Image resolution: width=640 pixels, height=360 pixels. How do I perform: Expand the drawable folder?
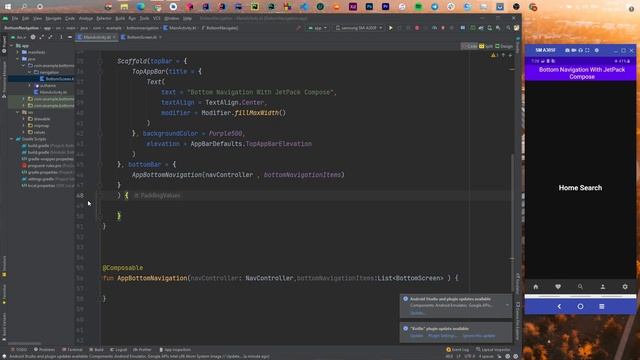[x=24, y=119]
